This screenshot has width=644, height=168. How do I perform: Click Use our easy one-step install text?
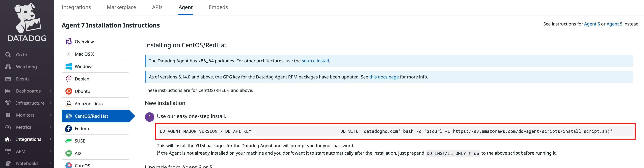pos(192,116)
